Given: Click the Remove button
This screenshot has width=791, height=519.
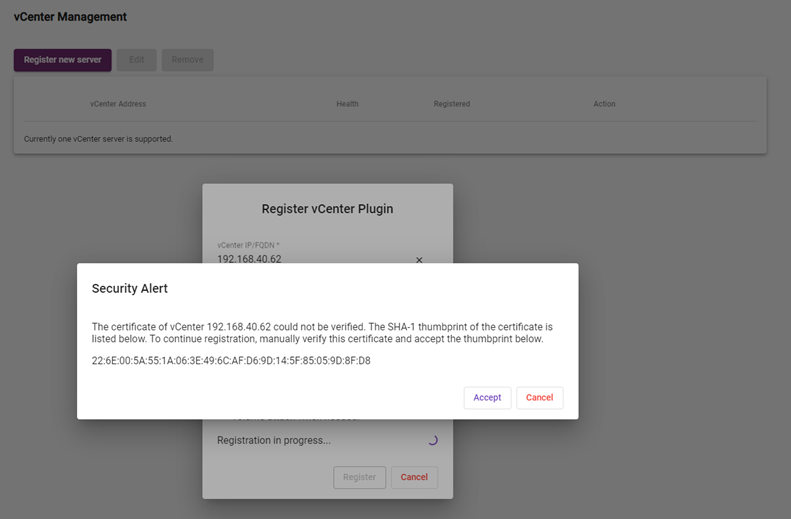Looking at the screenshot, I should pyautogui.click(x=188, y=60).
